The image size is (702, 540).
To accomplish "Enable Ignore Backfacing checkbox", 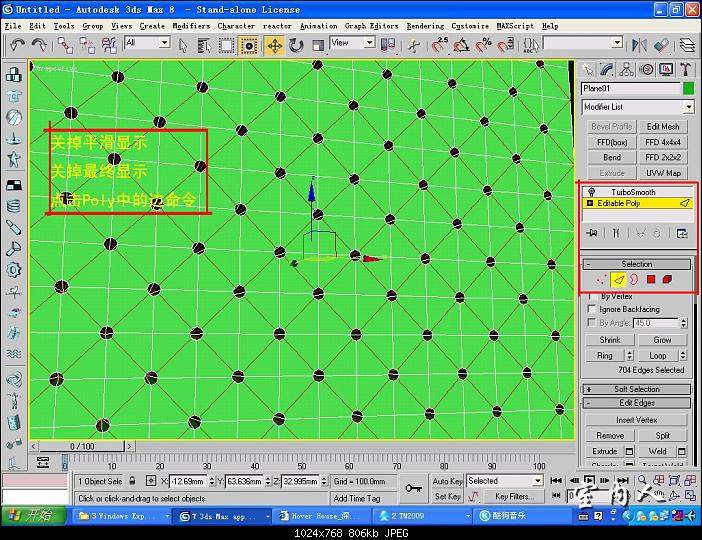I will tap(592, 310).
